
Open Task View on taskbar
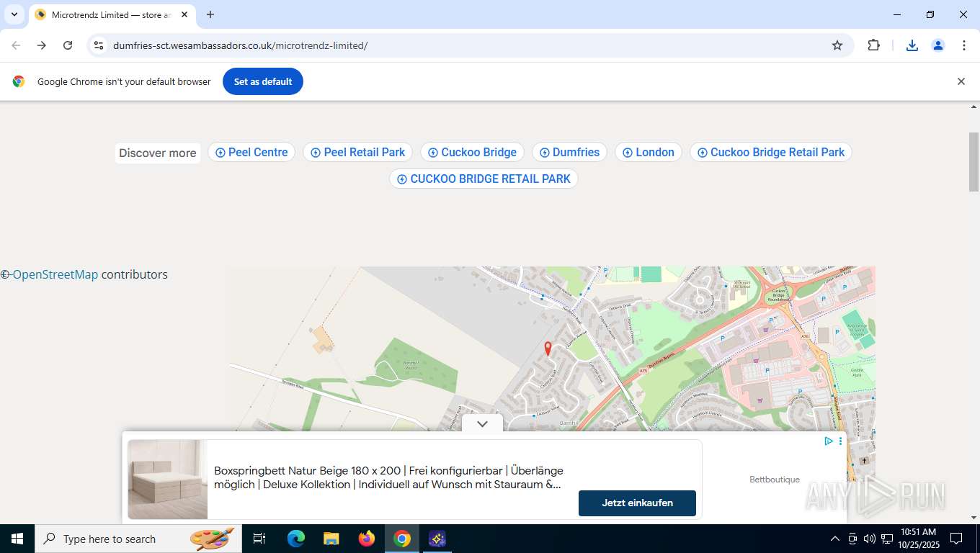259,539
